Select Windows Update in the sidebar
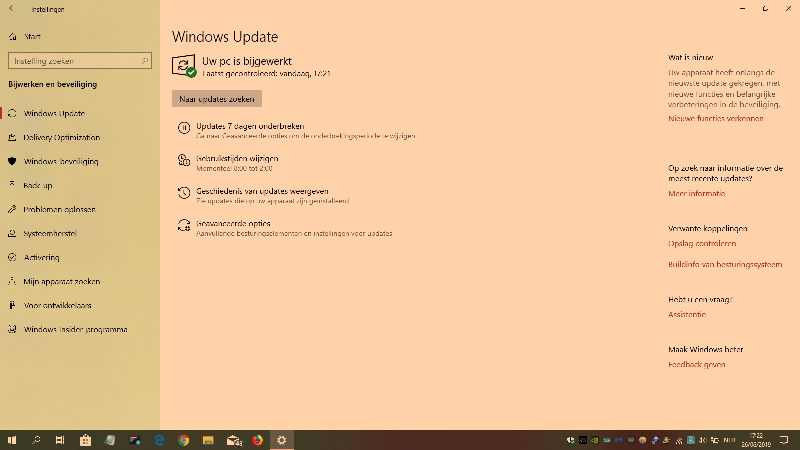This screenshot has width=800, height=450. (x=54, y=113)
